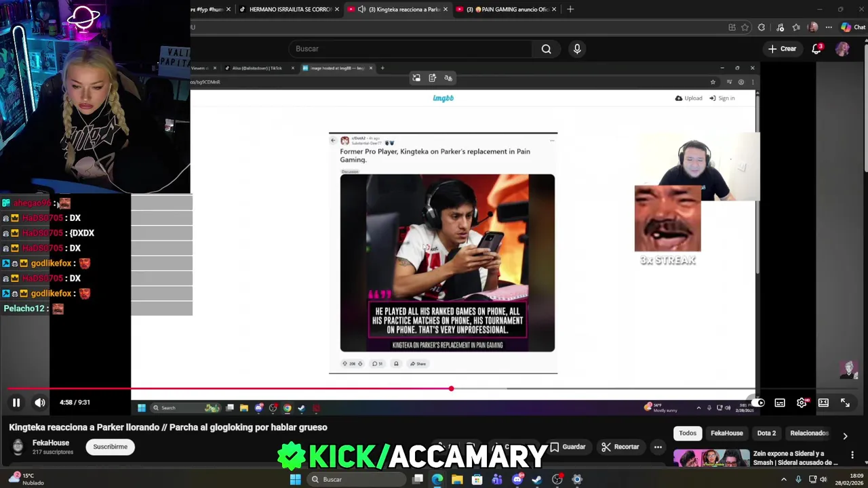This screenshot has width=868, height=488.
Task: Open Task View on the taskbar
Action: point(418,479)
